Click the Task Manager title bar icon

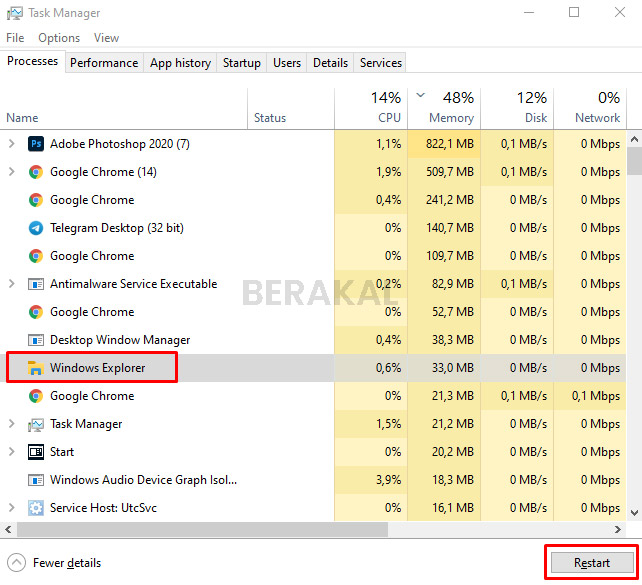point(14,13)
